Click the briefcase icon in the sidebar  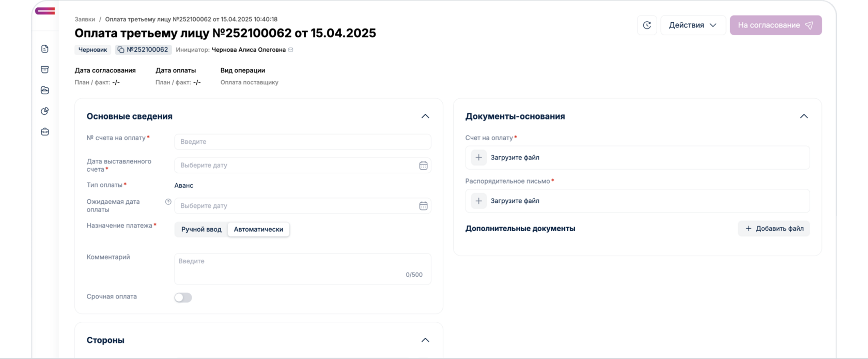(x=45, y=132)
